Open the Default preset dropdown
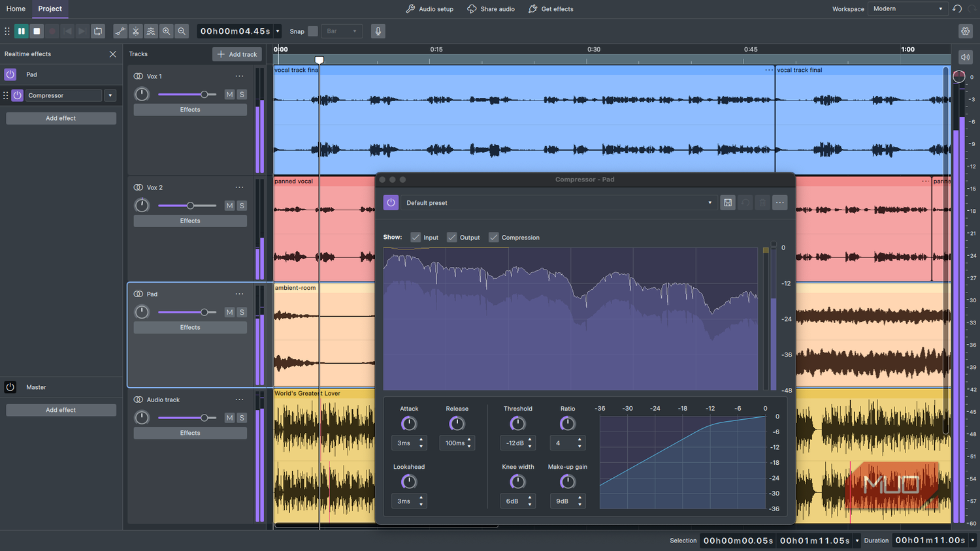This screenshot has width=980, height=551. pyautogui.click(x=559, y=202)
